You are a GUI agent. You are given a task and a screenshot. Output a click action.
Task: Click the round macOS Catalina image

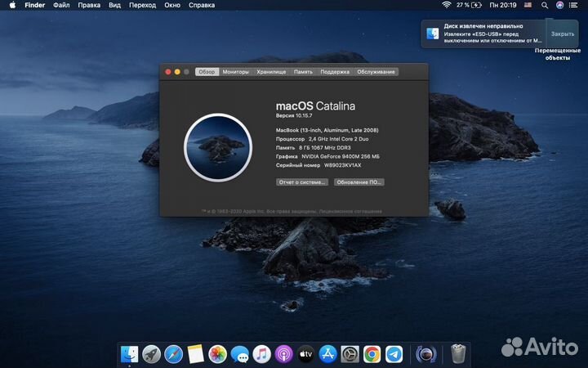(218, 147)
